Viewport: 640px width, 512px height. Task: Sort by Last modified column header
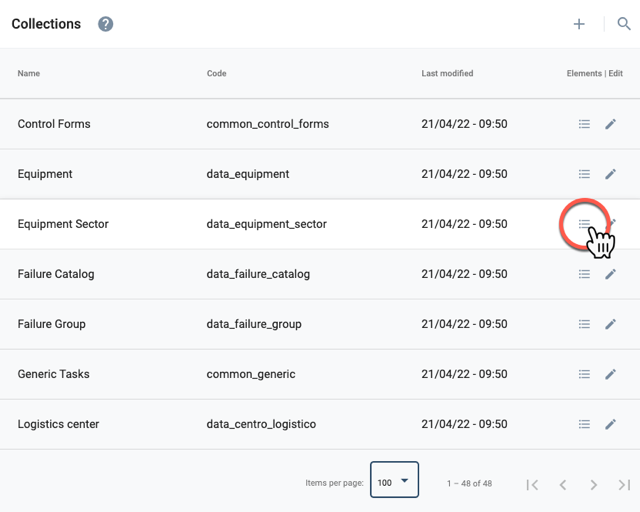(x=447, y=73)
